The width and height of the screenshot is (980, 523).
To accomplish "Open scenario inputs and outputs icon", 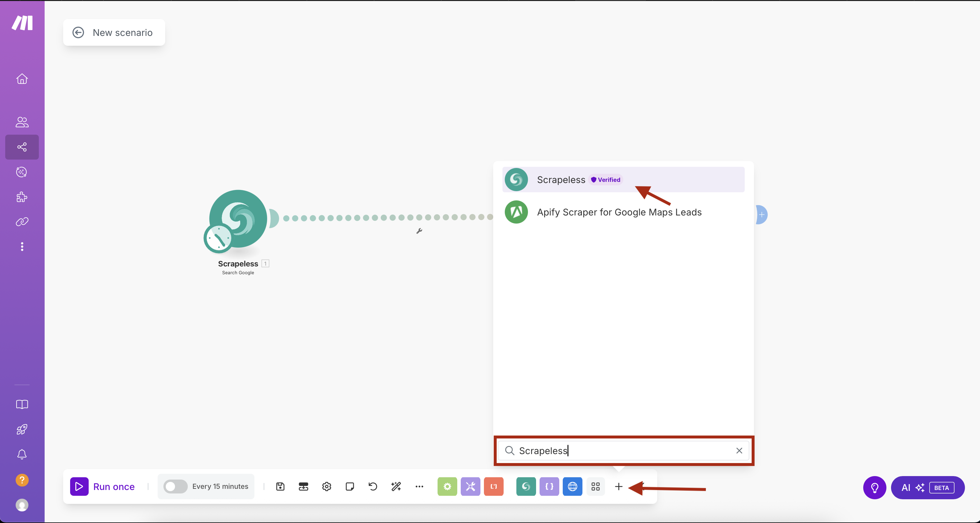I will point(304,487).
